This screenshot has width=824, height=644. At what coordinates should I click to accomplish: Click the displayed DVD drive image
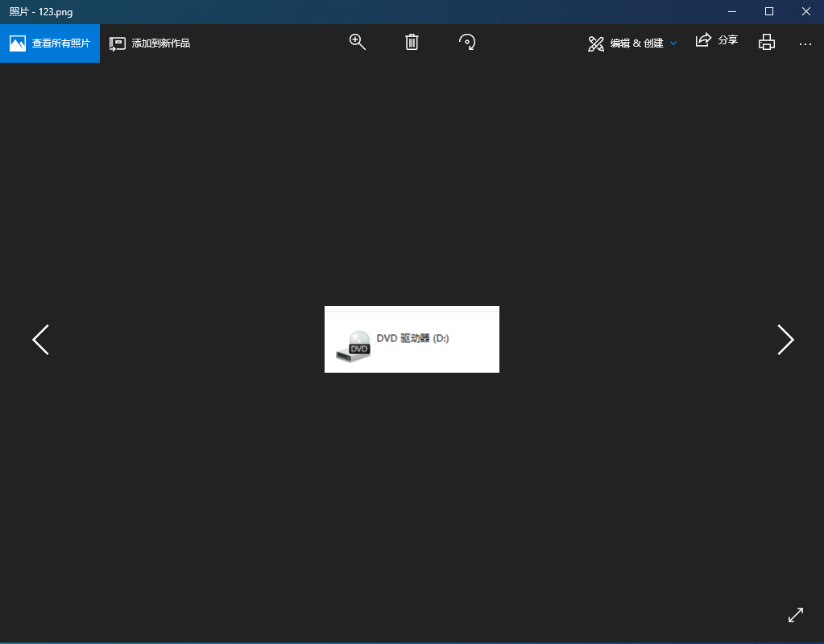pyautogui.click(x=412, y=340)
